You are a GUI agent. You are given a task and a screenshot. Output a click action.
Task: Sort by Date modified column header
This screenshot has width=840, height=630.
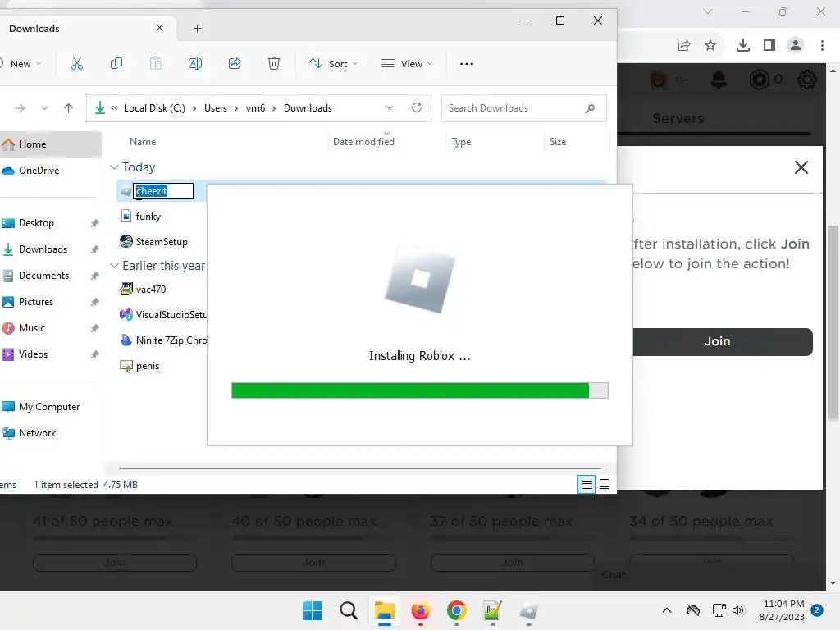click(x=363, y=141)
